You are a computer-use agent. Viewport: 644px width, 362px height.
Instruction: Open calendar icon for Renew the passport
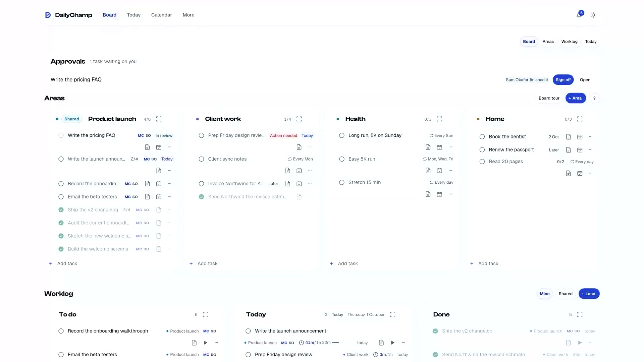pos(580,150)
